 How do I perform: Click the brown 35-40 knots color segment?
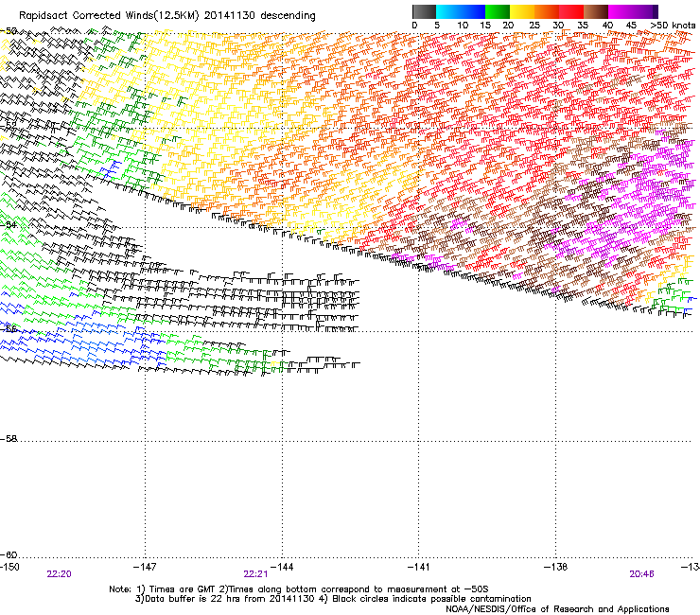(x=596, y=11)
